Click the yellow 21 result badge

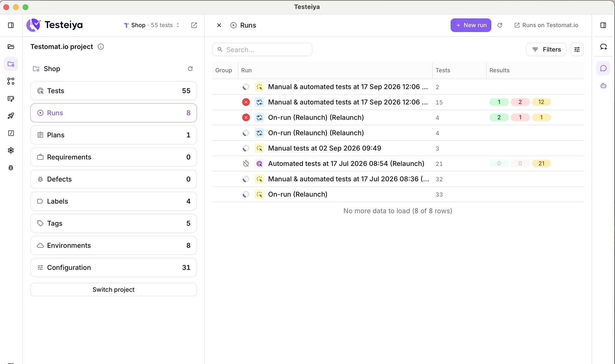[x=541, y=164]
